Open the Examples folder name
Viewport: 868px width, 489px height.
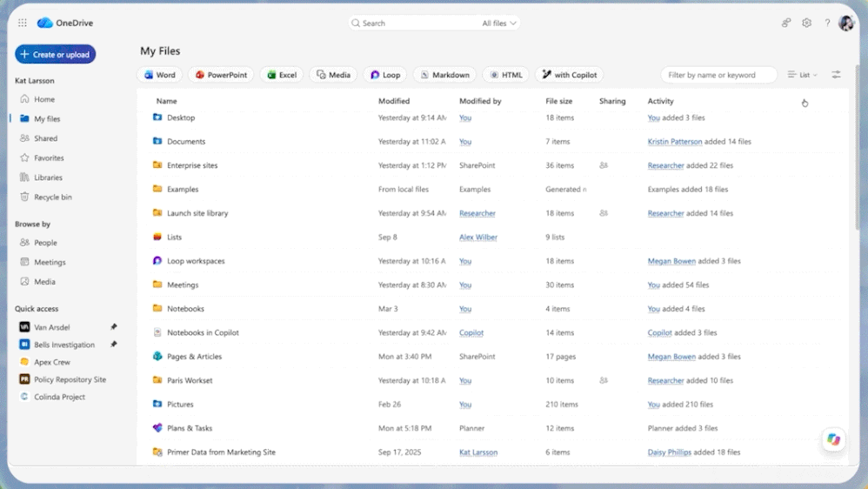pyautogui.click(x=183, y=189)
